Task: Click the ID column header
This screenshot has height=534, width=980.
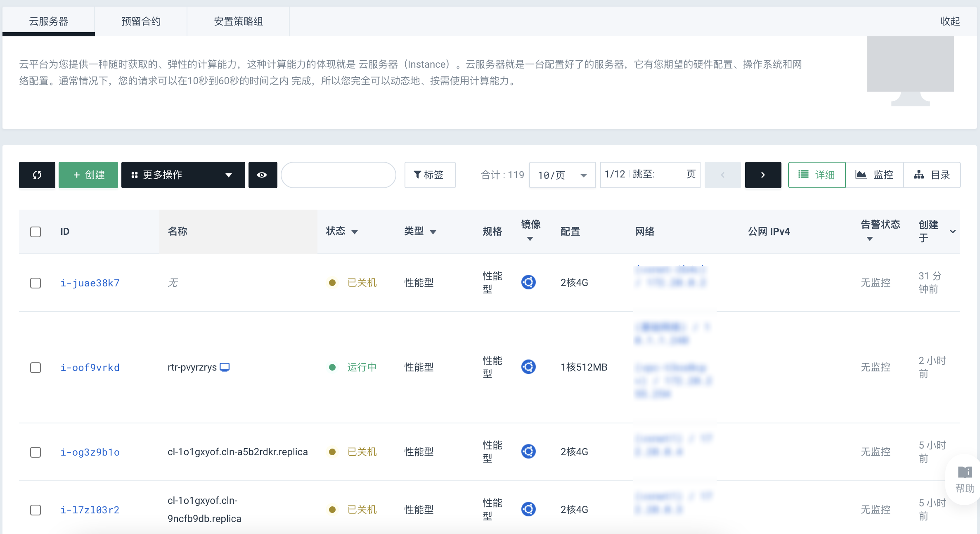Action: click(x=65, y=232)
